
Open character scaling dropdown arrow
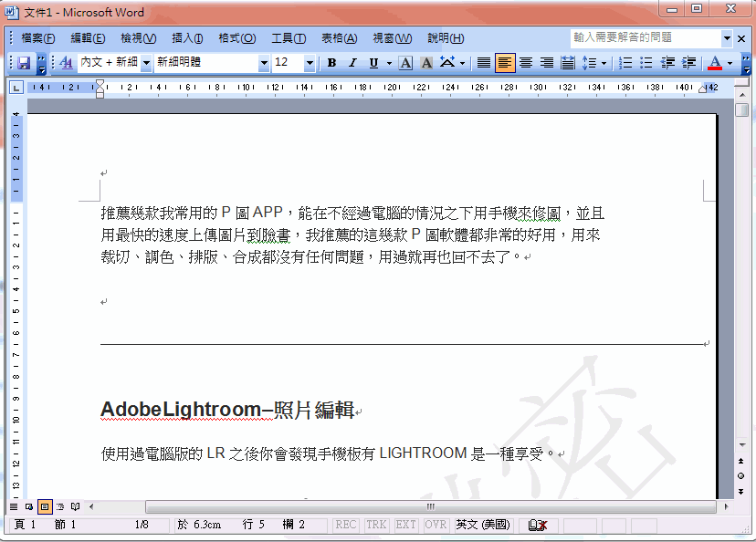(x=462, y=63)
